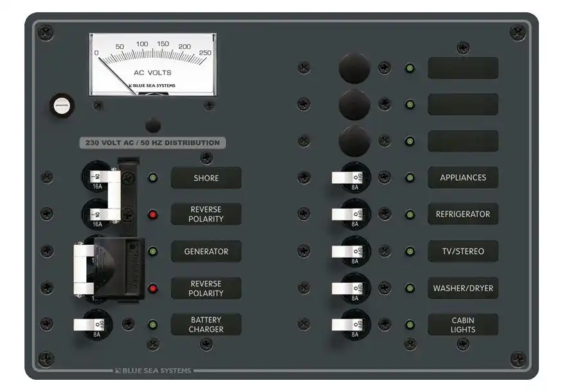Click the 8A rating under the BATTERY CHARGER breaker

[96, 335]
